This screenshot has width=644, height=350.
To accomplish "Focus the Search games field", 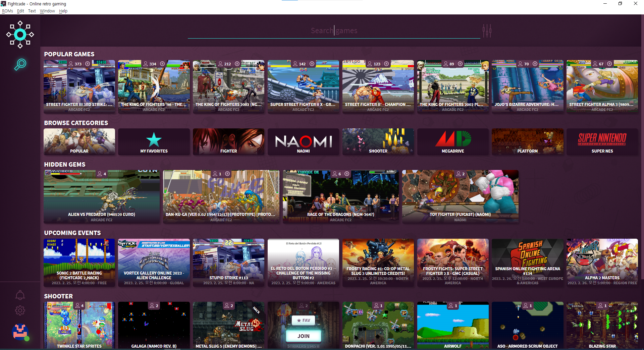I will pyautogui.click(x=334, y=31).
